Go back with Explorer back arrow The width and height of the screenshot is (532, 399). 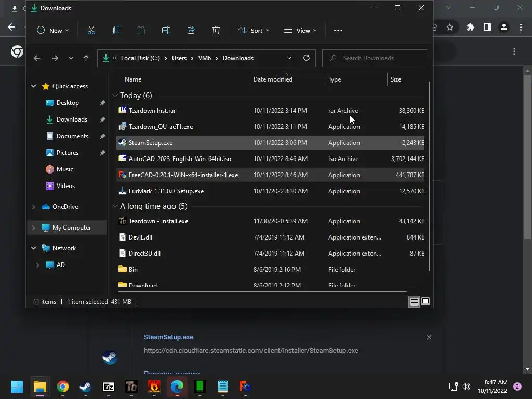(37, 58)
